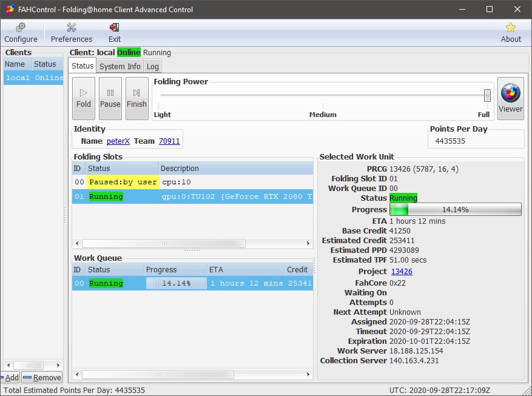Click Folding Slots Status column header
The height and width of the screenshot is (396, 532).
[x=123, y=169]
